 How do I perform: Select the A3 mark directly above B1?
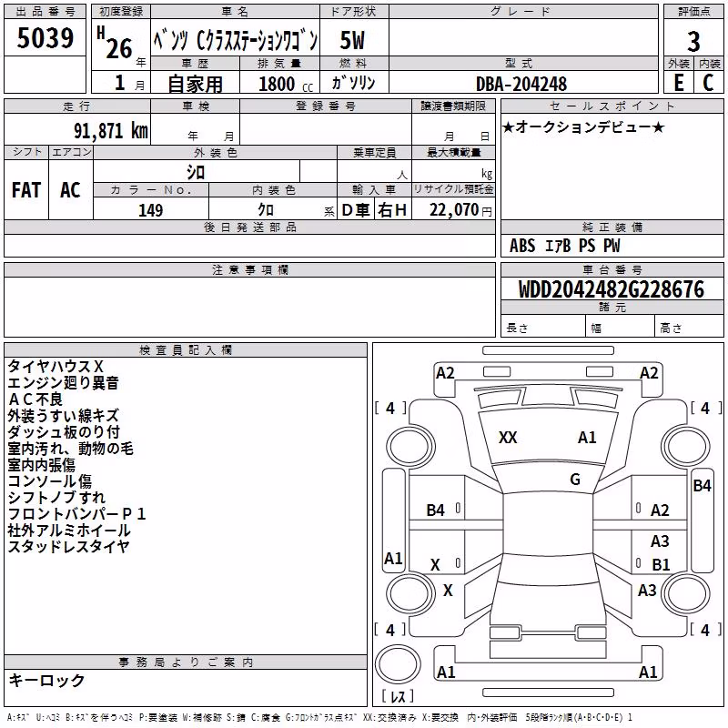point(660,541)
